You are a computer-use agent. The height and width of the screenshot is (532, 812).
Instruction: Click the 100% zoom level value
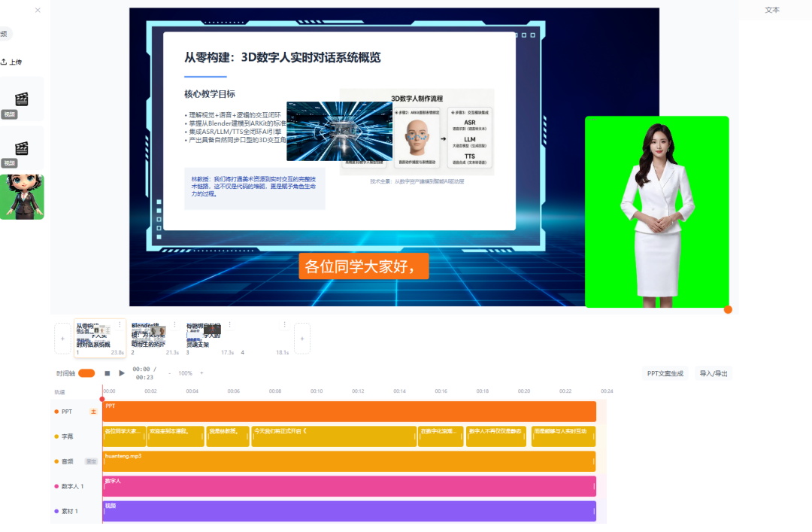click(x=185, y=373)
